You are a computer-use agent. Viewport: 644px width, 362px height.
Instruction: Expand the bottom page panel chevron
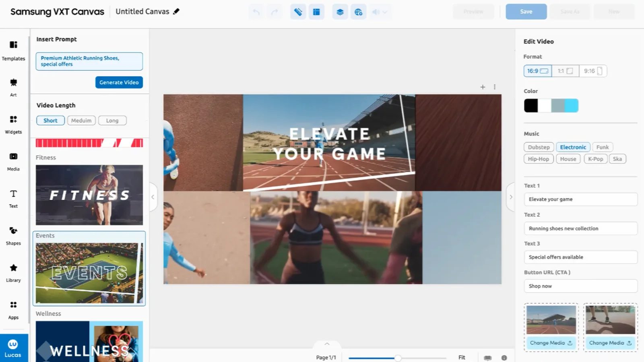pyautogui.click(x=327, y=344)
